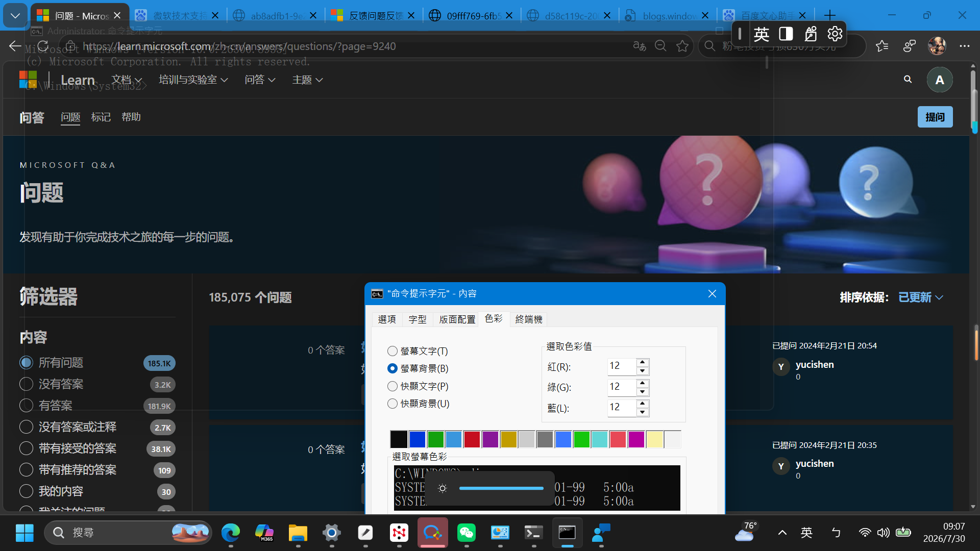The width and height of the screenshot is (980, 551).
Task: Switch to the 字型 tab
Action: (417, 319)
